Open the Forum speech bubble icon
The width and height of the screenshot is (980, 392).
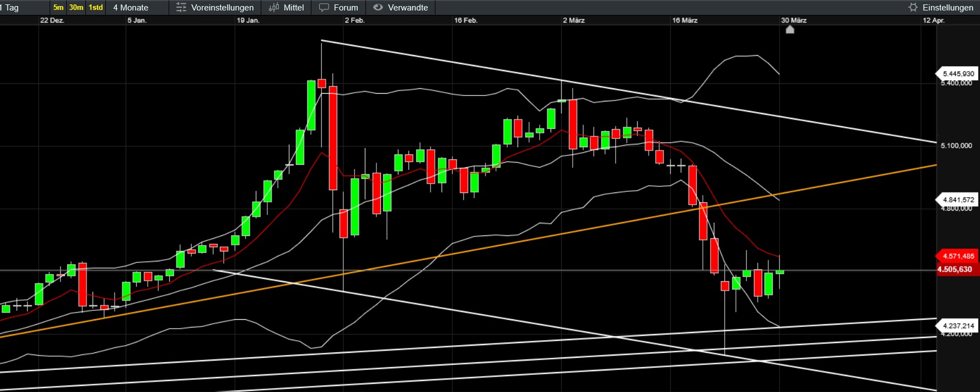(x=324, y=8)
